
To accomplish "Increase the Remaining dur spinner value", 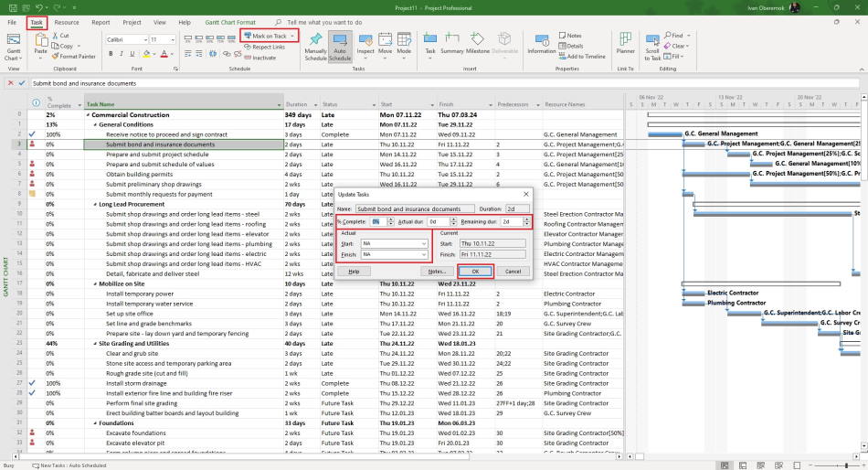I will point(526,219).
